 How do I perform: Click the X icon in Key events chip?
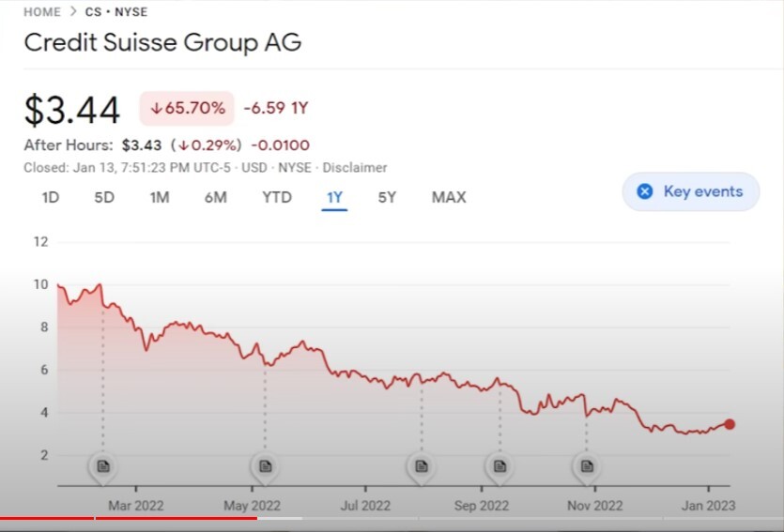(x=645, y=191)
